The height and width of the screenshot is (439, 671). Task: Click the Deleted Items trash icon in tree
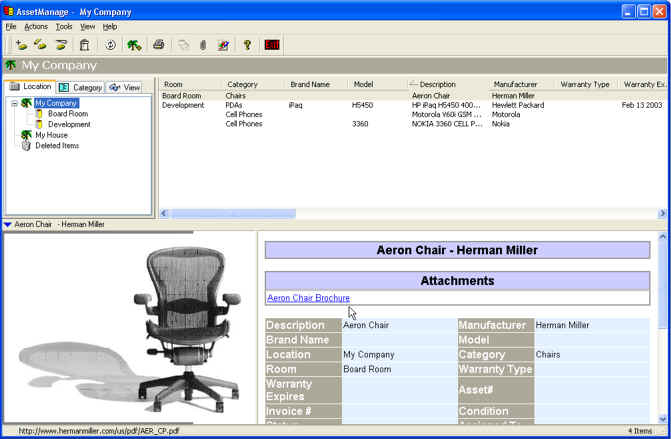26,145
